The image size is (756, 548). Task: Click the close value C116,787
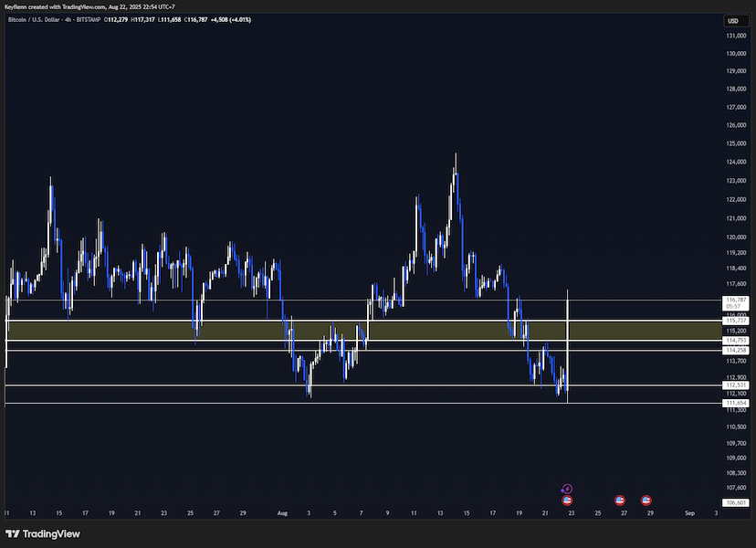[195, 20]
